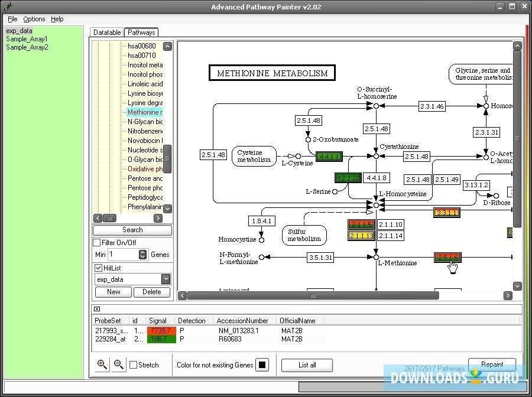The width and height of the screenshot is (532, 397).
Task: Click the Min genes input field
Action: click(123, 254)
